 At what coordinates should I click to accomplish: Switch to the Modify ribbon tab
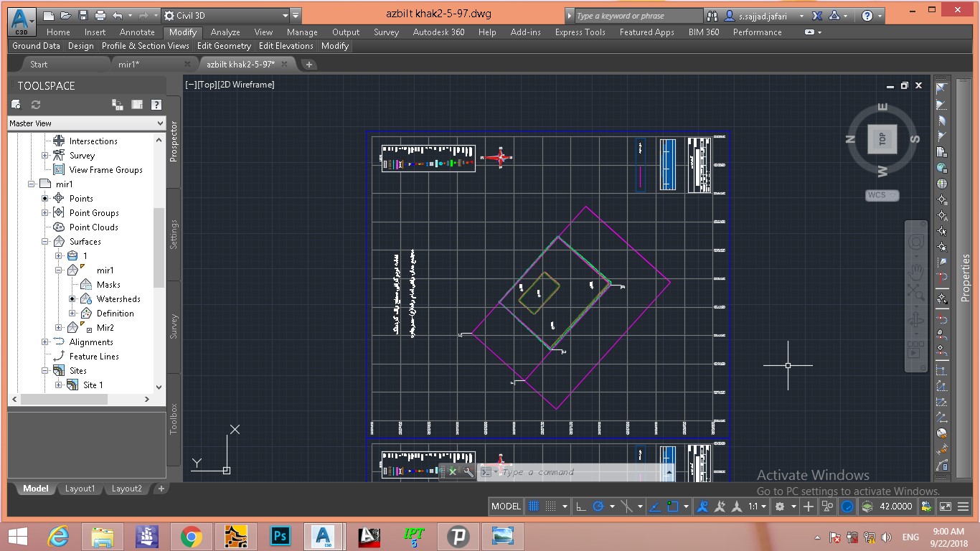coord(182,32)
